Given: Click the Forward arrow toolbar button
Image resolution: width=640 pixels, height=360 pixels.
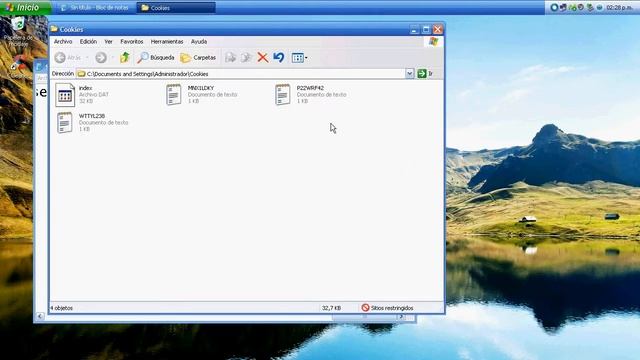Looking at the screenshot, I should coord(101,58).
